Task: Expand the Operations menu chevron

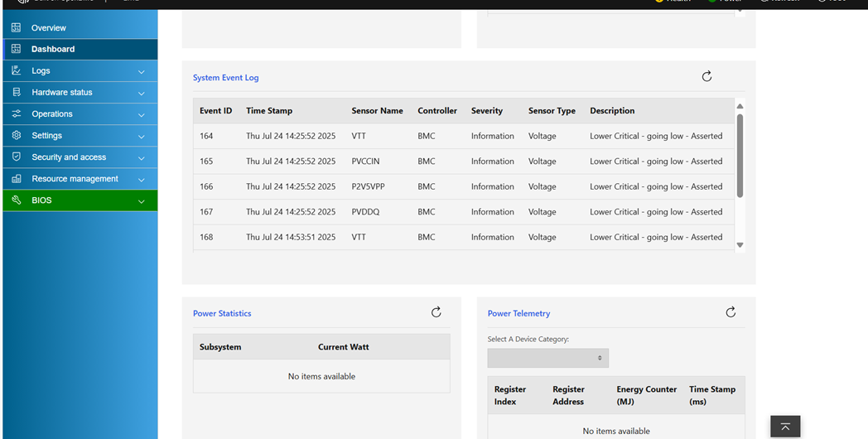Action: point(141,115)
